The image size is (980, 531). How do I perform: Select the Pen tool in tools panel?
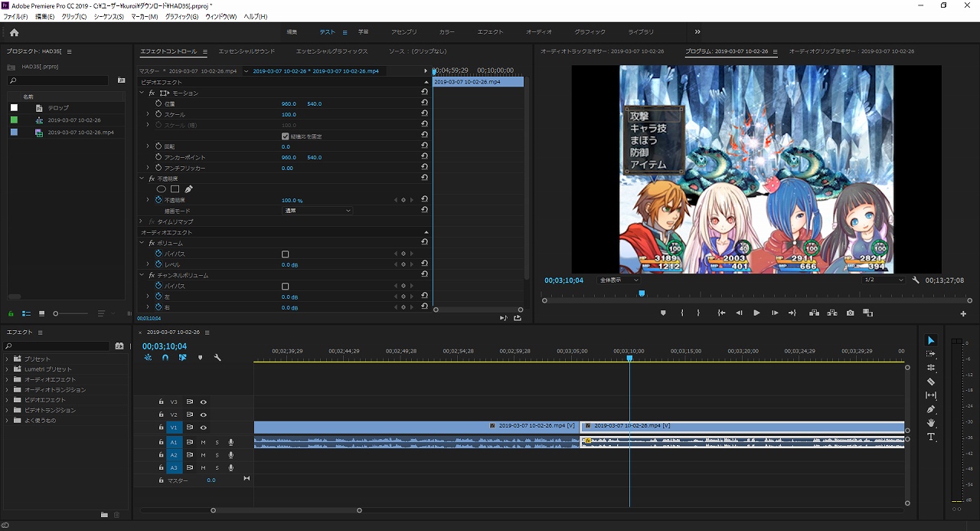pyautogui.click(x=931, y=409)
